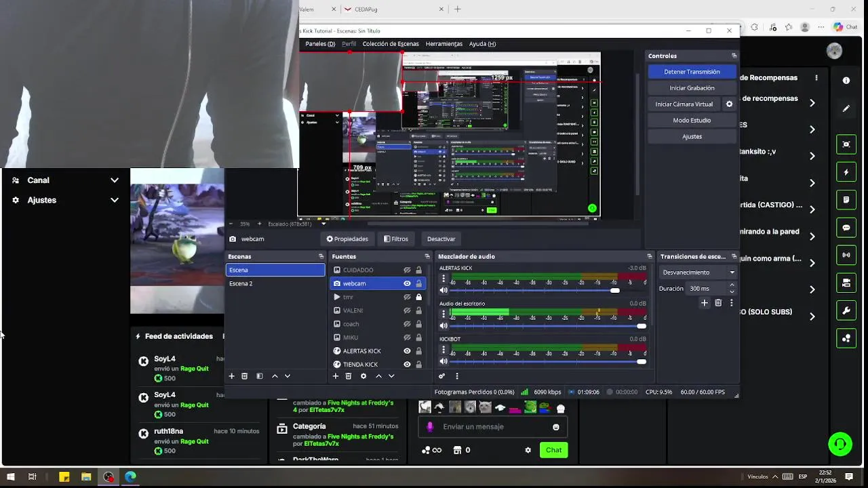Remove transition with the trash icon

pyautogui.click(x=718, y=303)
